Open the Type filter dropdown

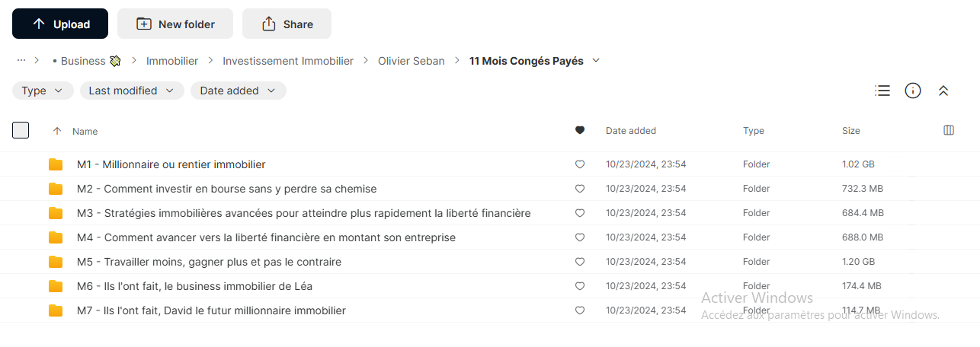tap(43, 91)
